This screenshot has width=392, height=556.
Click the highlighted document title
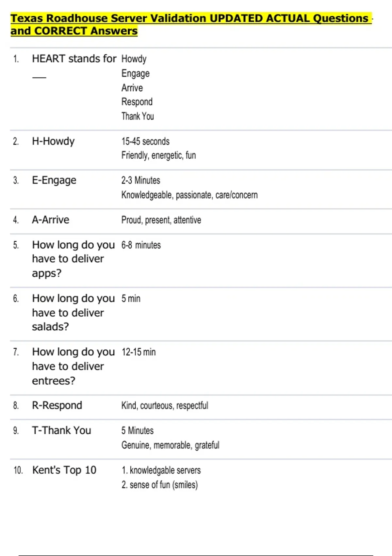tap(191, 24)
